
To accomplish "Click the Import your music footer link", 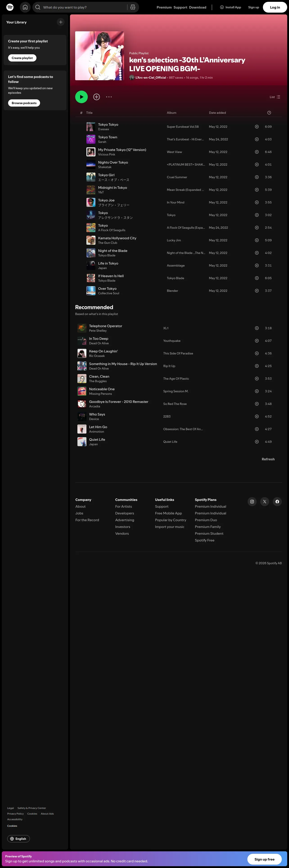I will (169, 527).
